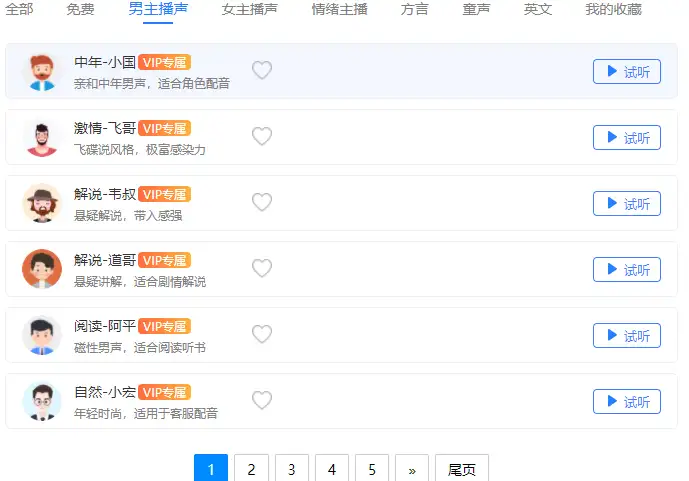Toggle the heart for 解说-韦叔
689x481 pixels.
(x=262, y=202)
